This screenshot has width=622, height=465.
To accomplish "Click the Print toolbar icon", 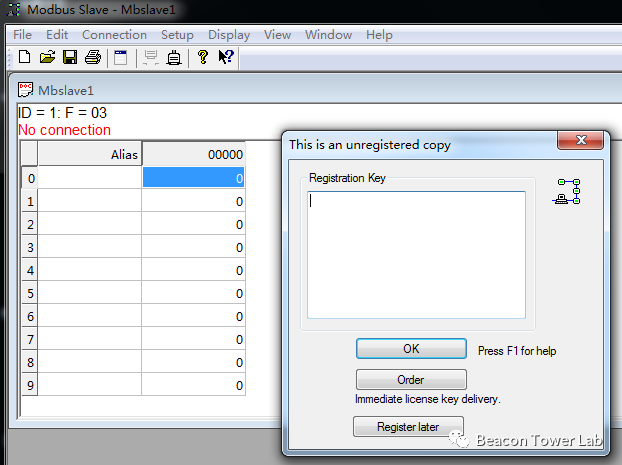I will 93,57.
